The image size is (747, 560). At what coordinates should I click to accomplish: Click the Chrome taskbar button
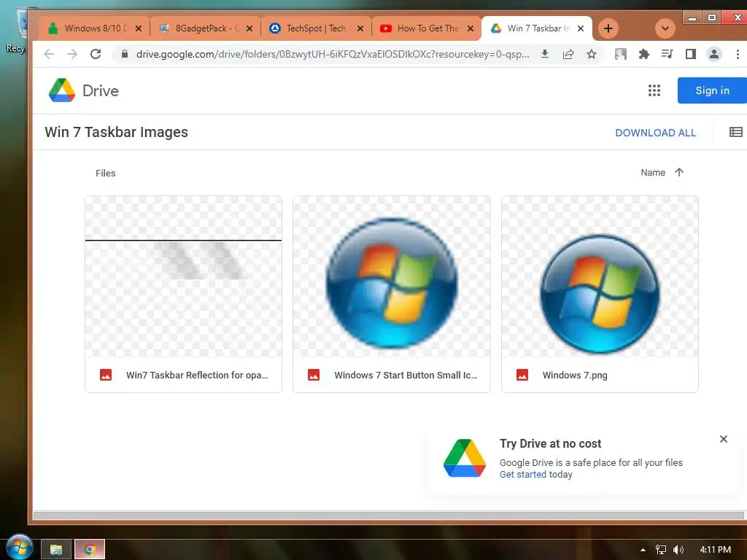coord(89,550)
